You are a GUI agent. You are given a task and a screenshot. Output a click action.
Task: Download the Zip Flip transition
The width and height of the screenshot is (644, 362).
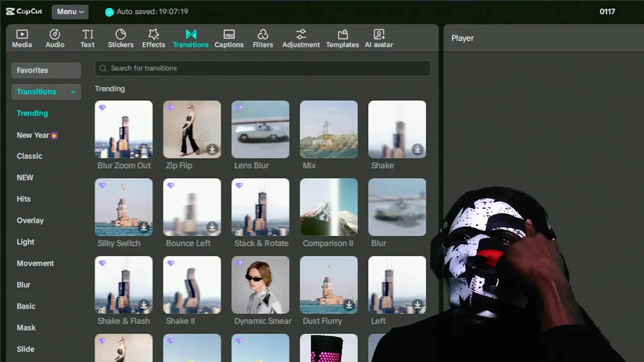point(212,149)
